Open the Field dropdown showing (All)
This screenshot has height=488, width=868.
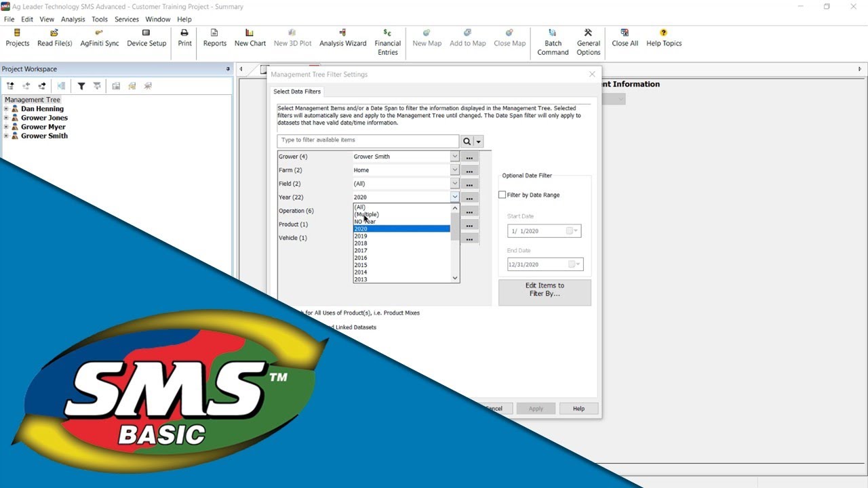(x=455, y=184)
